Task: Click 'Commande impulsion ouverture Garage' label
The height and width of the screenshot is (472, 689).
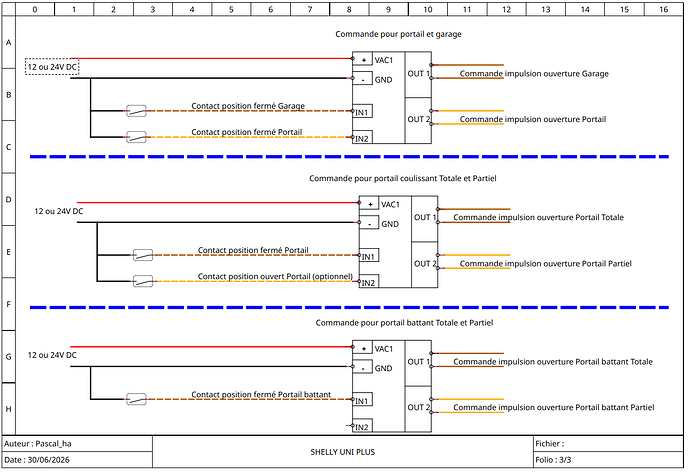Action: [x=534, y=74]
